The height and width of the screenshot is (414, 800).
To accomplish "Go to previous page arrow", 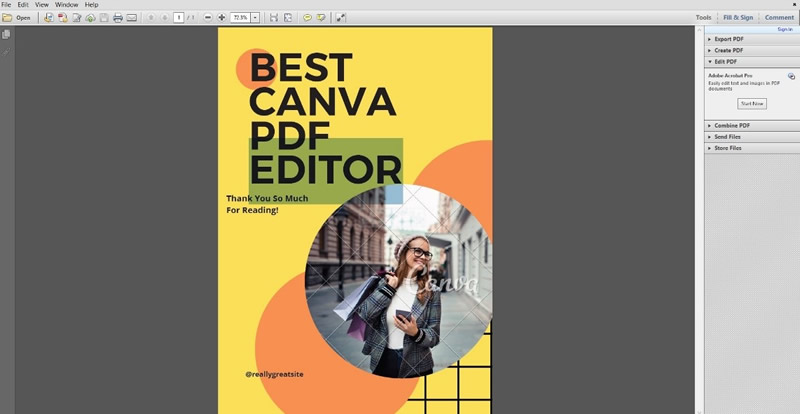I will point(151,18).
